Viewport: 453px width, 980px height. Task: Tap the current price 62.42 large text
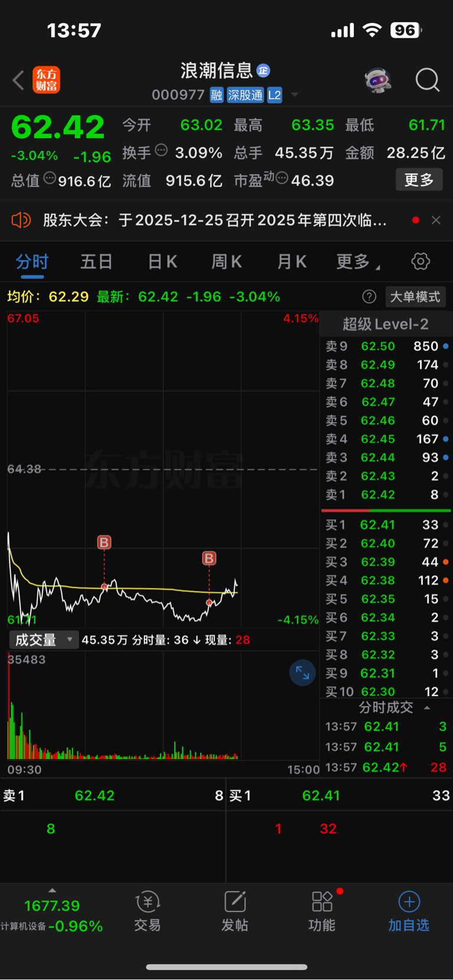point(58,127)
